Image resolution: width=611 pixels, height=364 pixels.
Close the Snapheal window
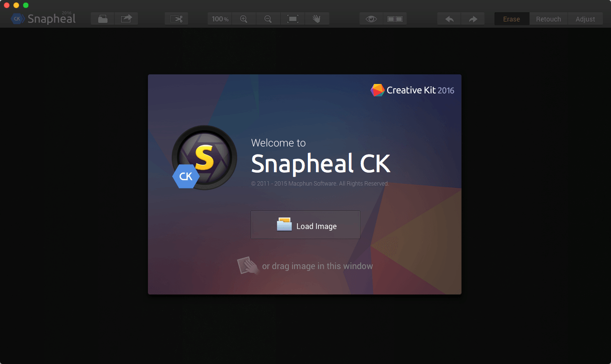[7, 5]
